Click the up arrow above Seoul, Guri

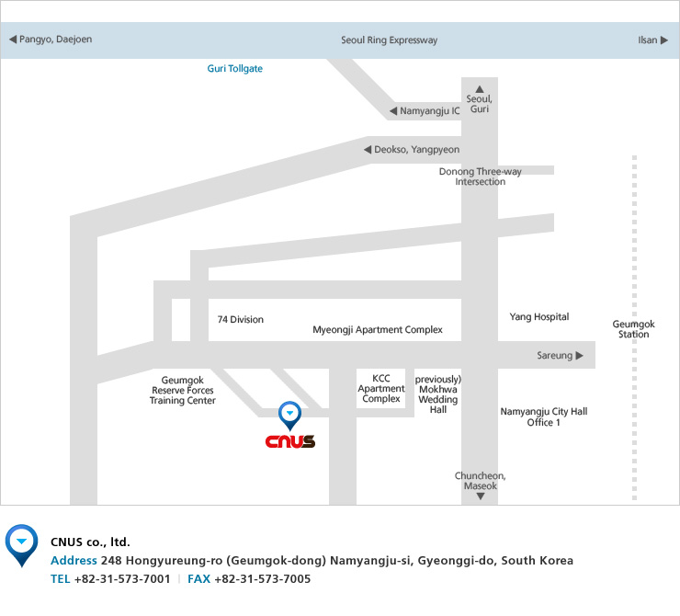click(x=479, y=89)
